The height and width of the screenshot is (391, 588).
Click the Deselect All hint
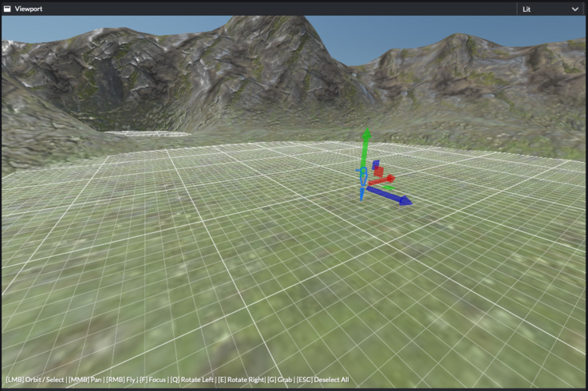(322, 380)
